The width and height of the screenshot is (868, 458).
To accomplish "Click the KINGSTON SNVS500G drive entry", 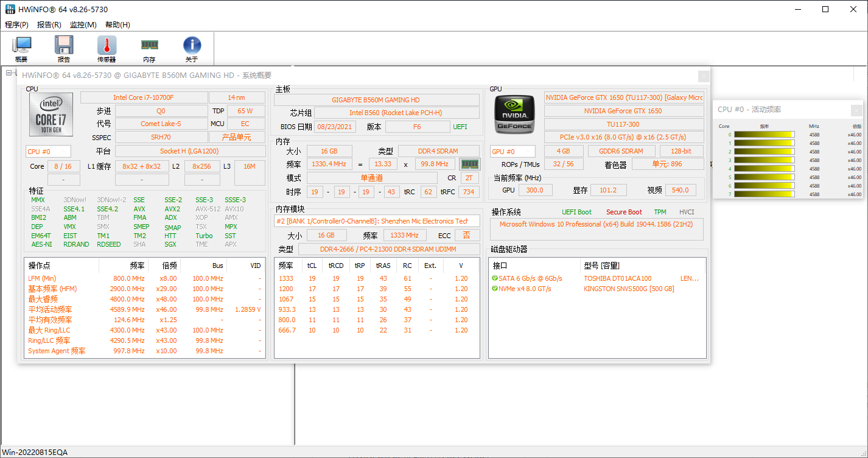I will (x=629, y=289).
